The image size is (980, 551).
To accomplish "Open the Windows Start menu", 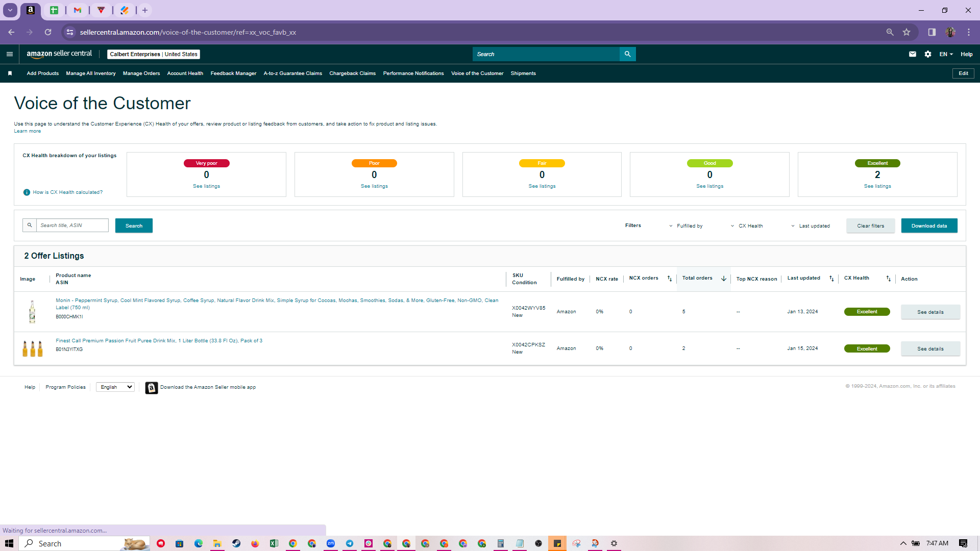I will coord(9,543).
